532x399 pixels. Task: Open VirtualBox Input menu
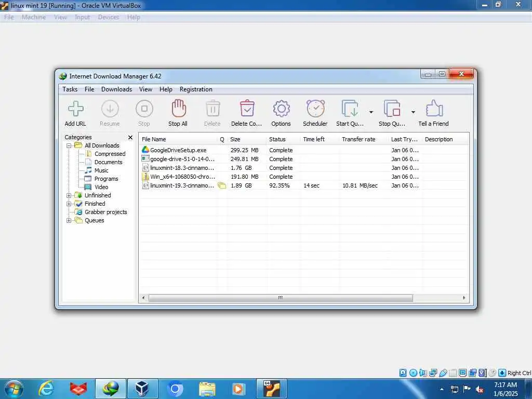click(83, 17)
